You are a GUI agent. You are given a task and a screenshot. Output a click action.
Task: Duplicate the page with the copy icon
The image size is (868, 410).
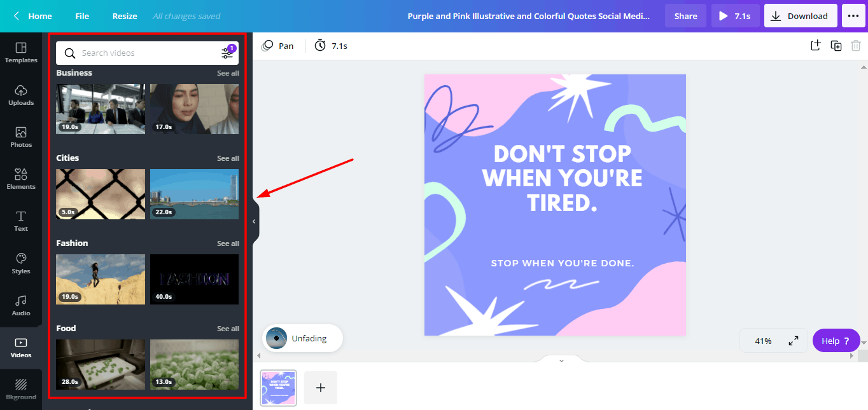pos(836,45)
